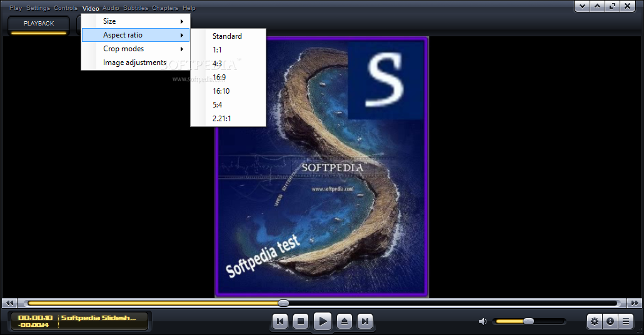Toggle fullscreen with the expand arrows button
Viewport: 644px width, 335px height.
point(612,6)
